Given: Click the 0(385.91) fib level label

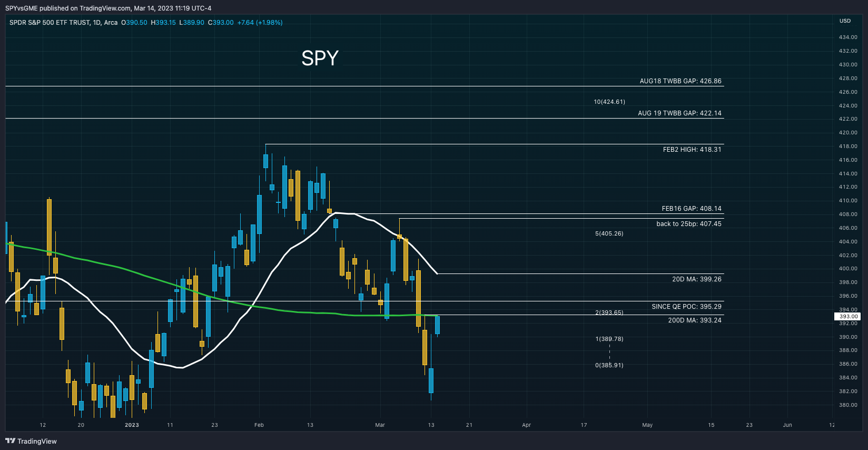Looking at the screenshot, I should coord(609,365).
